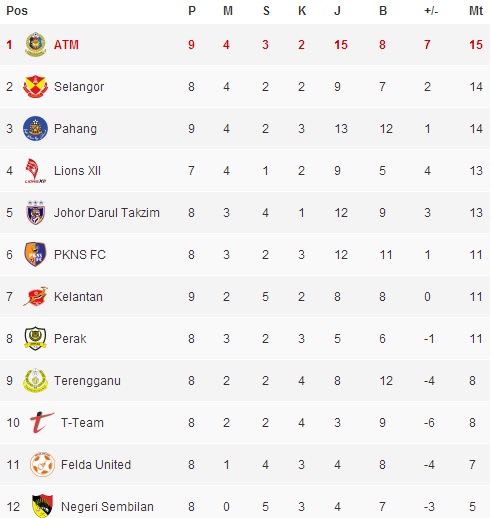Click the +/- goal difference header
This screenshot has width=491, height=518.
coord(431,11)
